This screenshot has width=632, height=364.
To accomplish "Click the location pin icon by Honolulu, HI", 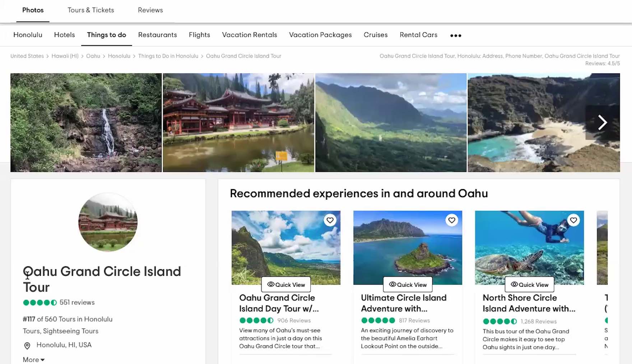I will [27, 345].
